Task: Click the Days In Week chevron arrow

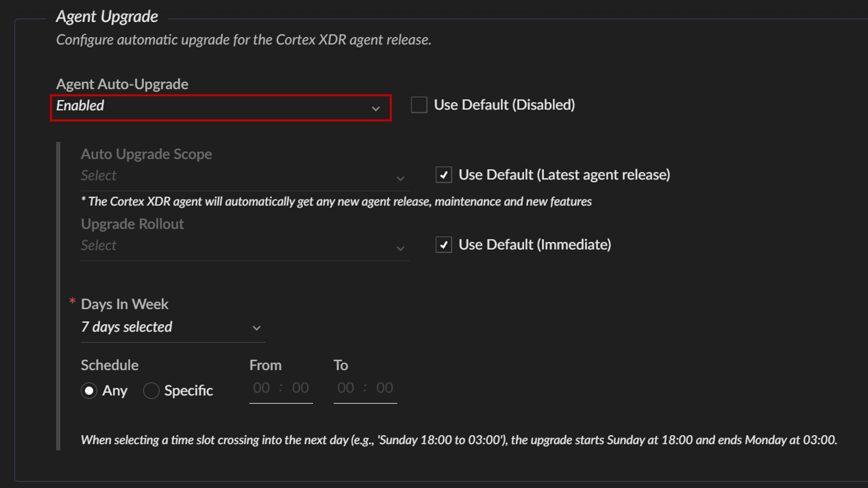Action: 257,328
